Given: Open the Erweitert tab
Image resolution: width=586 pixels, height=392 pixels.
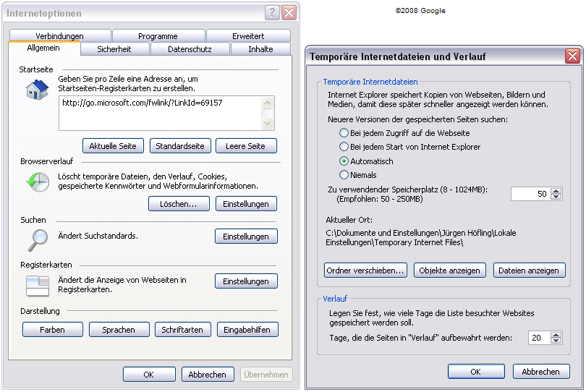Looking at the screenshot, I should pos(248,36).
